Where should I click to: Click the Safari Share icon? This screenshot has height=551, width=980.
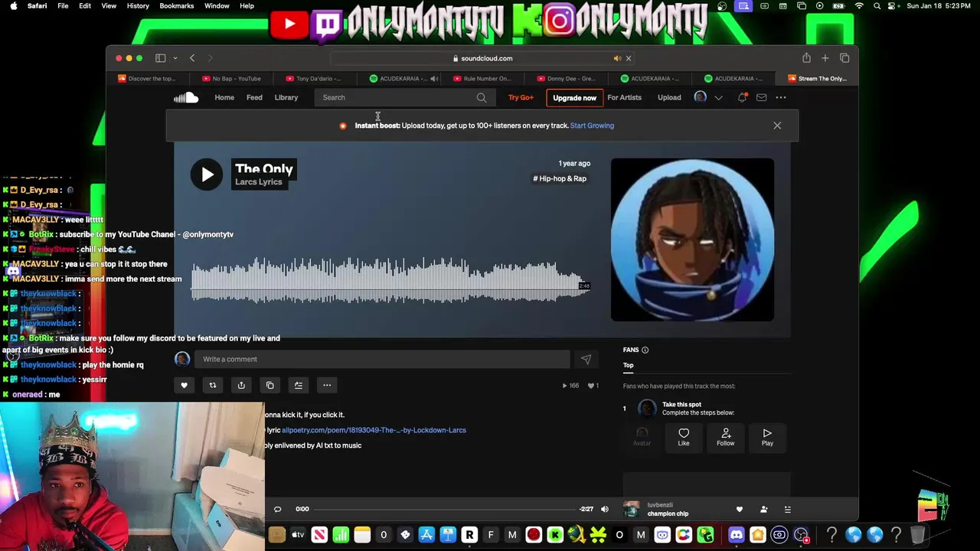tap(806, 58)
